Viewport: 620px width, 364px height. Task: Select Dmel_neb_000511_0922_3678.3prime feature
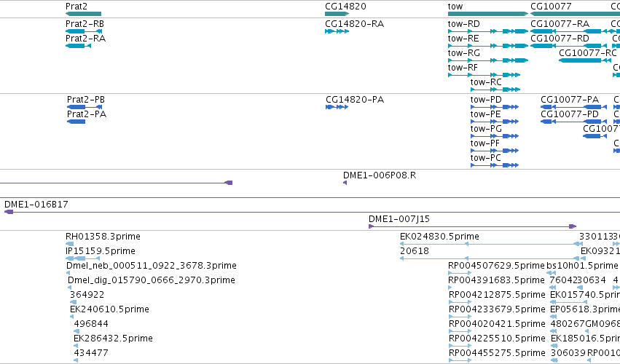pos(152,266)
